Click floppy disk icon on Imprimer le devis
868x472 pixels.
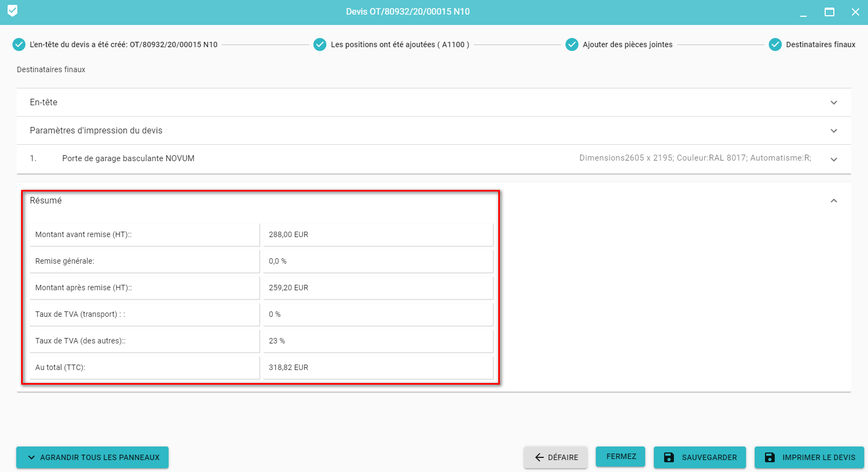click(x=770, y=457)
